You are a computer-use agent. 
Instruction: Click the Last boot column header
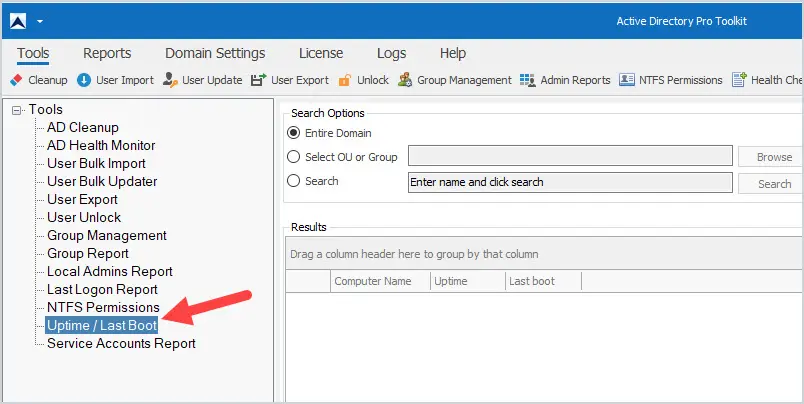tap(543, 281)
